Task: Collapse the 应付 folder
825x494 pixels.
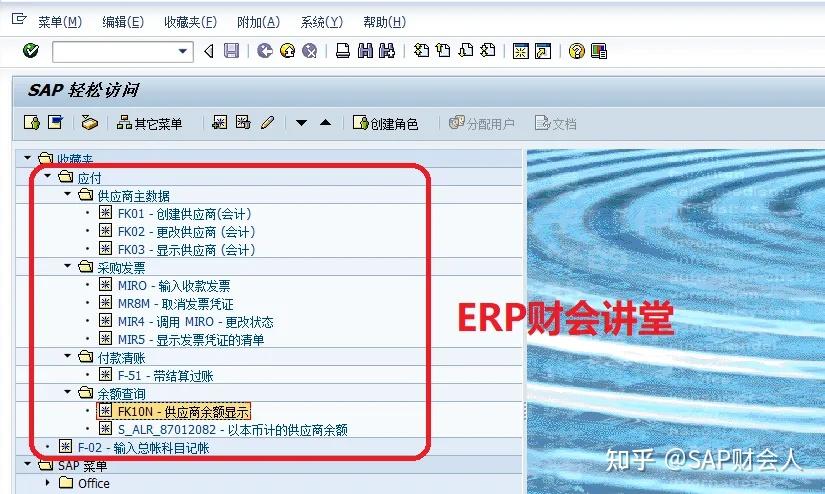Action: coord(47,176)
